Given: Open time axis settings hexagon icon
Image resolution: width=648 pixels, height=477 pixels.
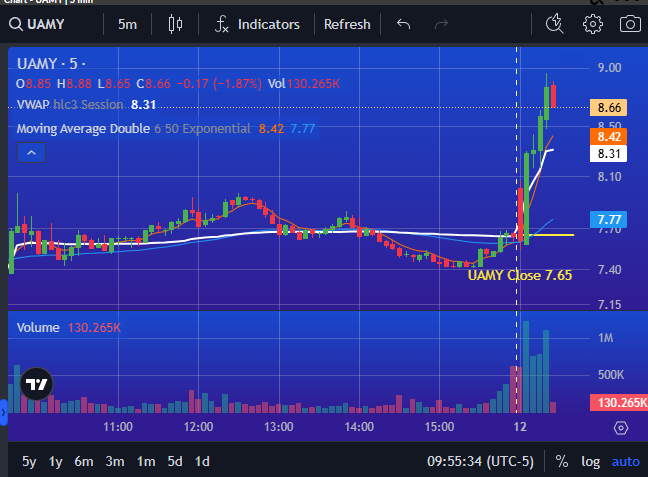Looking at the screenshot, I should (621, 428).
